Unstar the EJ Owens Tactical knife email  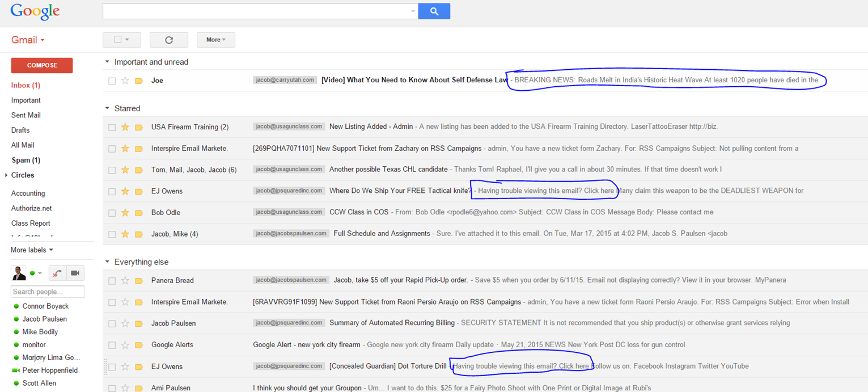tap(125, 191)
